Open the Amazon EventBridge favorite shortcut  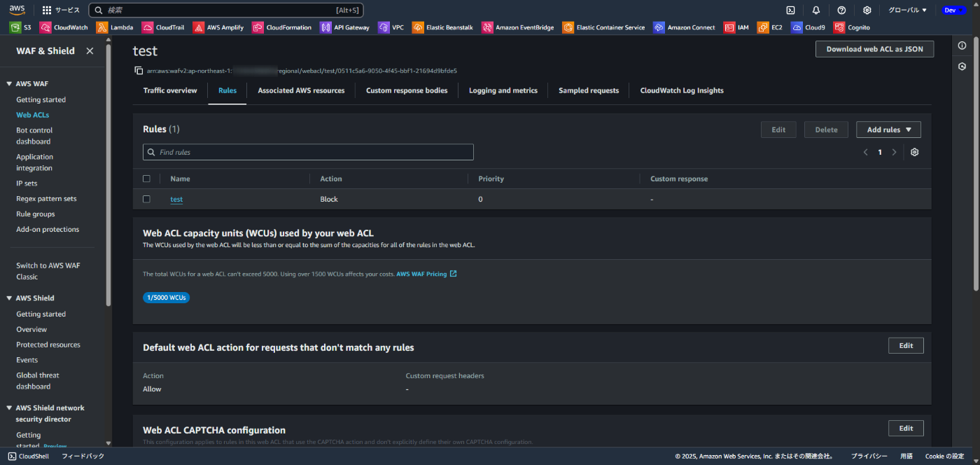(x=518, y=27)
